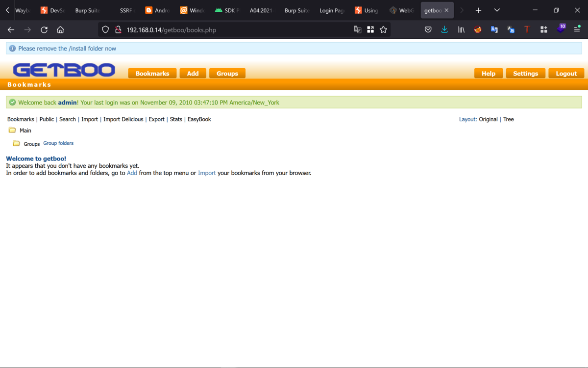
Task: Follow the Import link in welcome text
Action: [x=207, y=173]
